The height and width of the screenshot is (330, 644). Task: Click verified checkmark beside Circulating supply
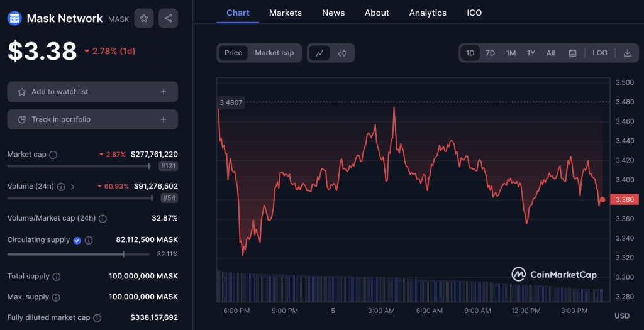click(77, 241)
